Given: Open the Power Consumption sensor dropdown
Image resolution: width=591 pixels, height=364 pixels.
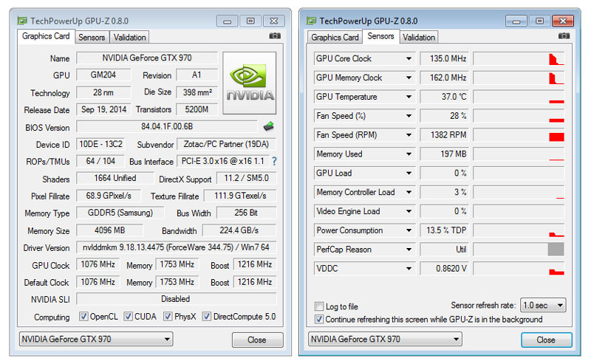Looking at the screenshot, I should click(x=409, y=230).
